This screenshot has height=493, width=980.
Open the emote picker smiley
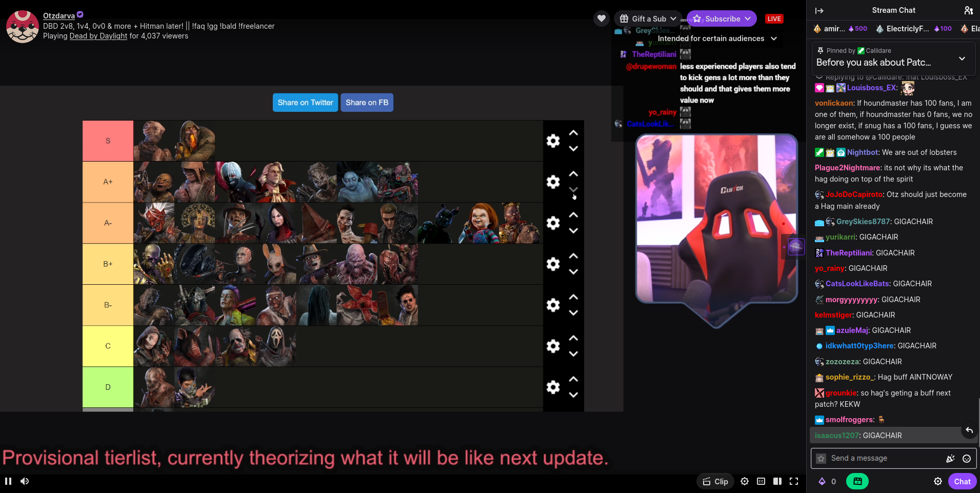[x=967, y=459]
